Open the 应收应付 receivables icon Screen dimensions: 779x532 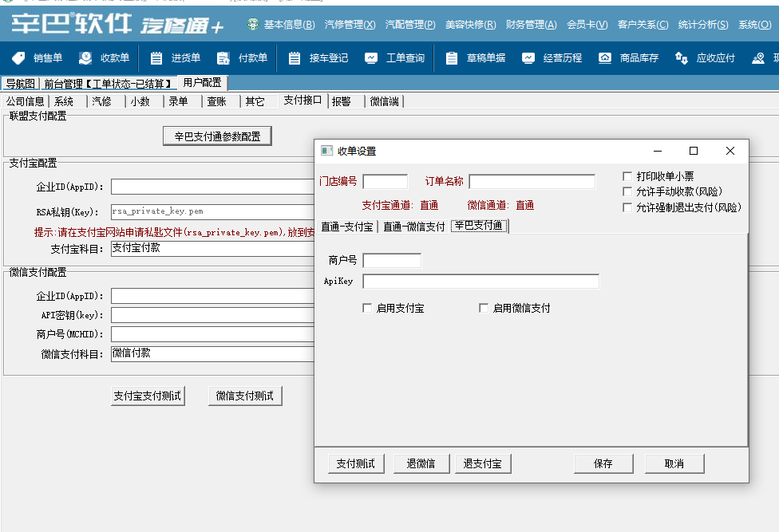click(x=681, y=58)
